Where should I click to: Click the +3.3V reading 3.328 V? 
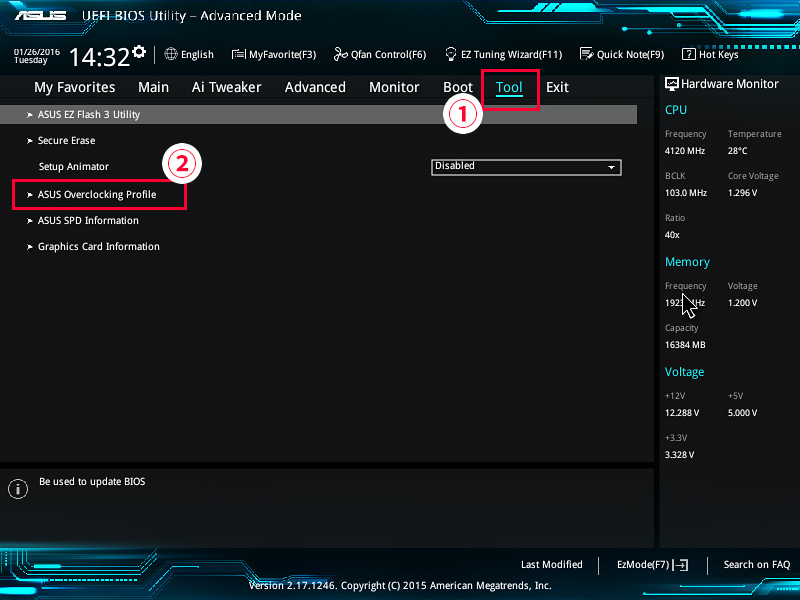coord(680,455)
